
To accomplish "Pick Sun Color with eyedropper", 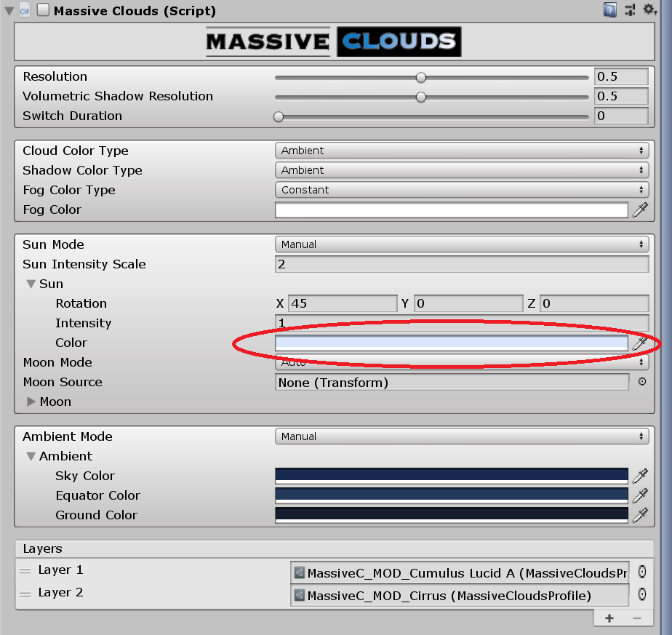I will [640, 343].
